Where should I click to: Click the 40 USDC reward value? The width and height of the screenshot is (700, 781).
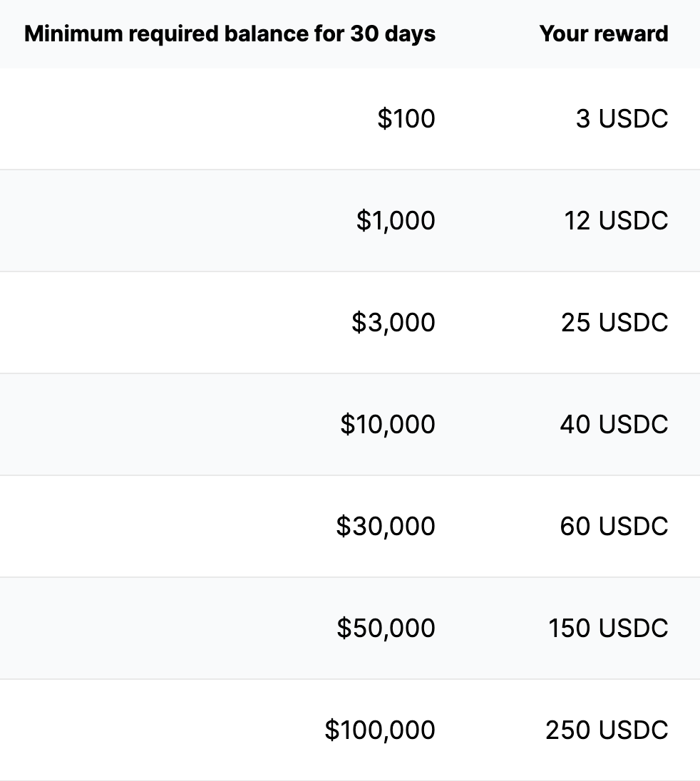614,424
